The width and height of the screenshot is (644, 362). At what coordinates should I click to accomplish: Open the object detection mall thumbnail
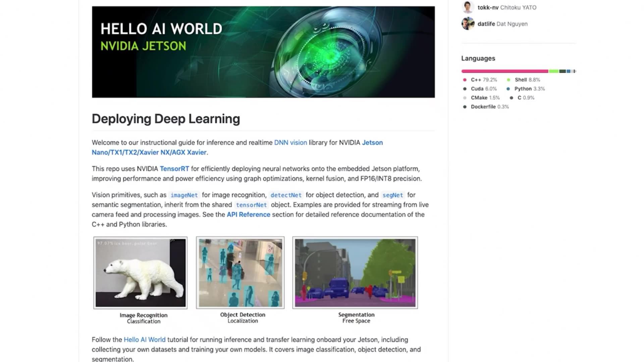tap(240, 273)
